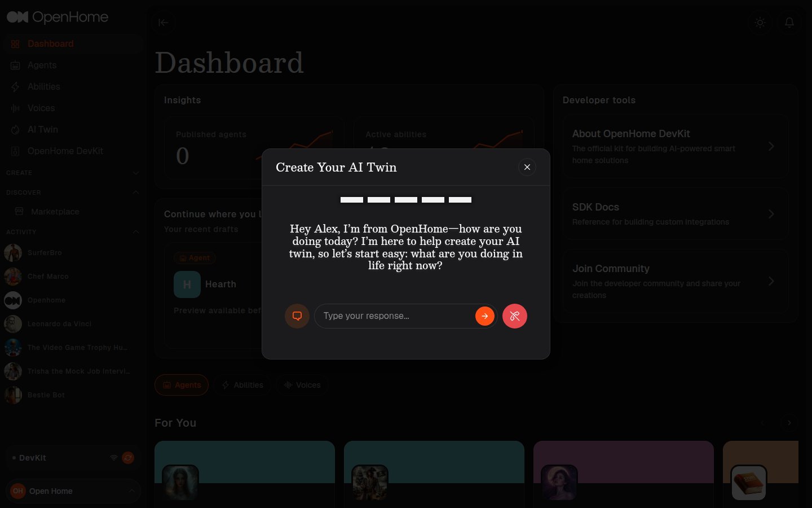Open Agents in the sidebar
The height and width of the screenshot is (508, 812).
coord(73,65)
